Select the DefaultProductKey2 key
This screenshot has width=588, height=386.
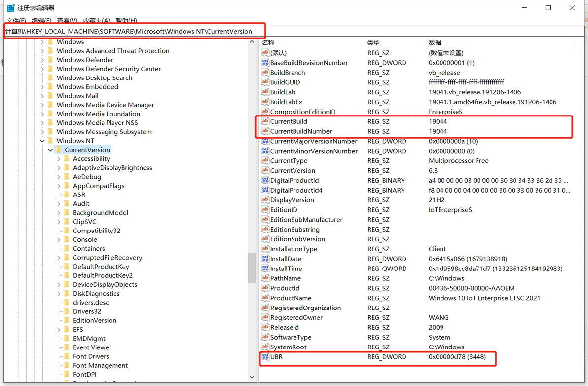point(103,275)
